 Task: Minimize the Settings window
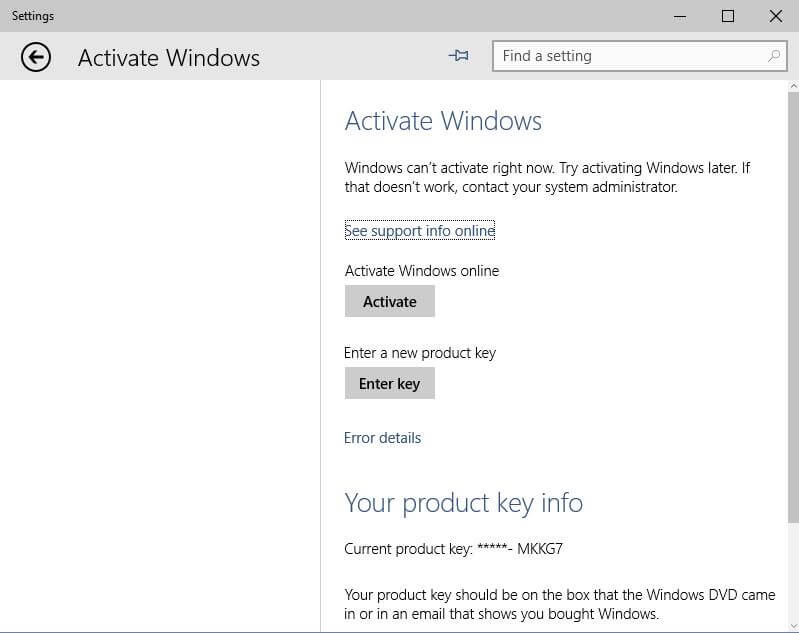[679, 16]
